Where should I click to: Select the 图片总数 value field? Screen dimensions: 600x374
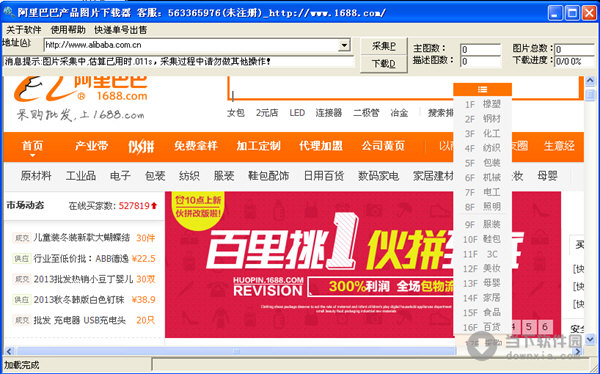click(x=574, y=49)
